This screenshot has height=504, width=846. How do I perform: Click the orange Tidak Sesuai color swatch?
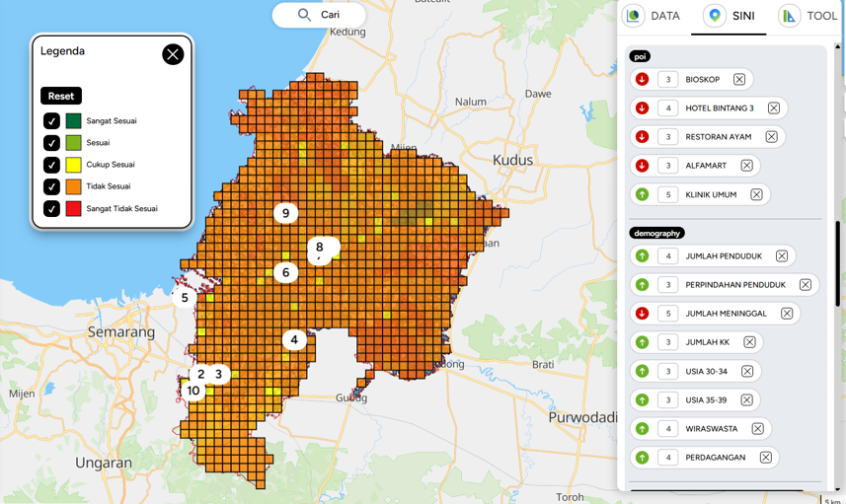tap(73, 186)
